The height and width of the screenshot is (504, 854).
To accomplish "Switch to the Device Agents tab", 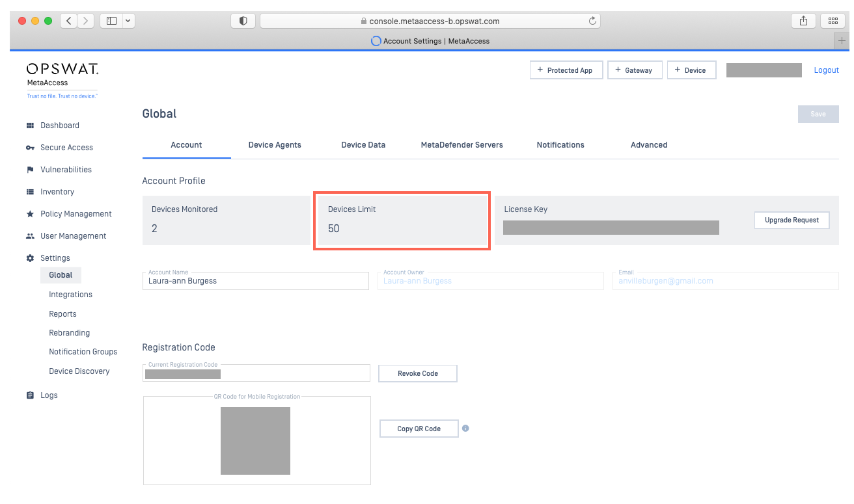I will (x=275, y=145).
